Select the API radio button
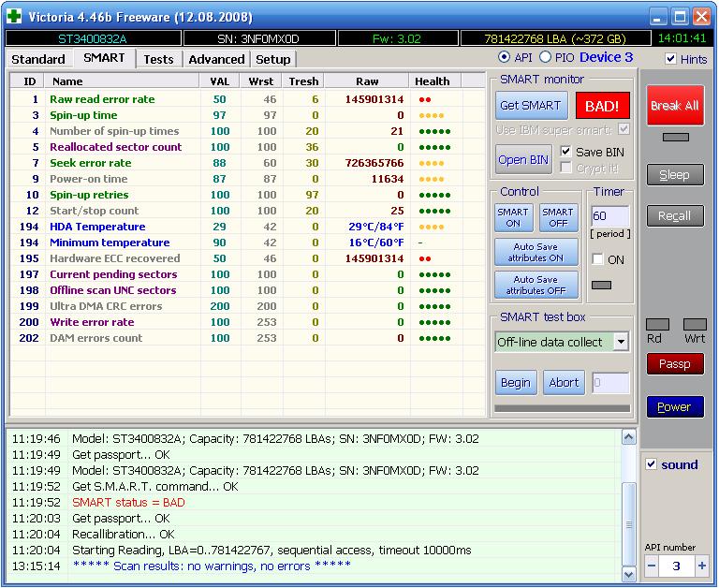 pyautogui.click(x=504, y=58)
